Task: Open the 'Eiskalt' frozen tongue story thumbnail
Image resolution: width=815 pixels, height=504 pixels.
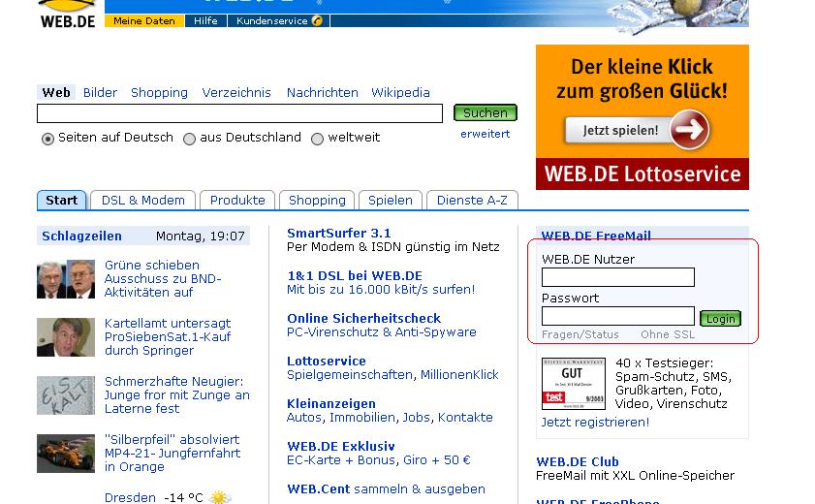Action: coord(66,395)
